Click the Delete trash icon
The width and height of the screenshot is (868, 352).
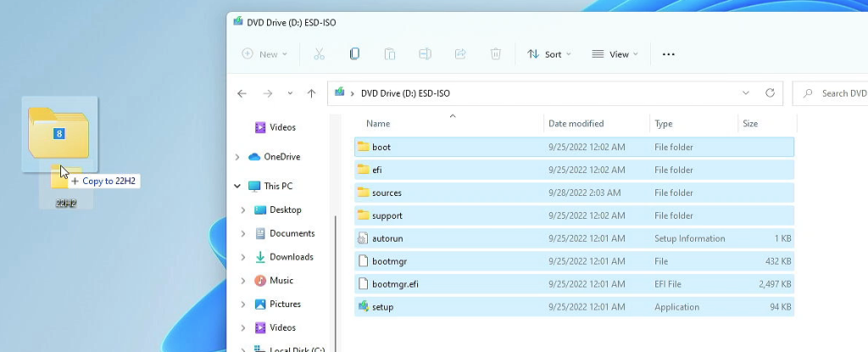click(x=495, y=53)
